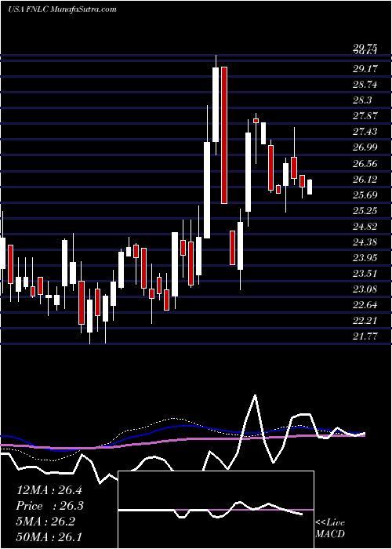Click the USA FNLC MunafaSutra.com title
This screenshot has height=549, width=392.
(62, 9)
